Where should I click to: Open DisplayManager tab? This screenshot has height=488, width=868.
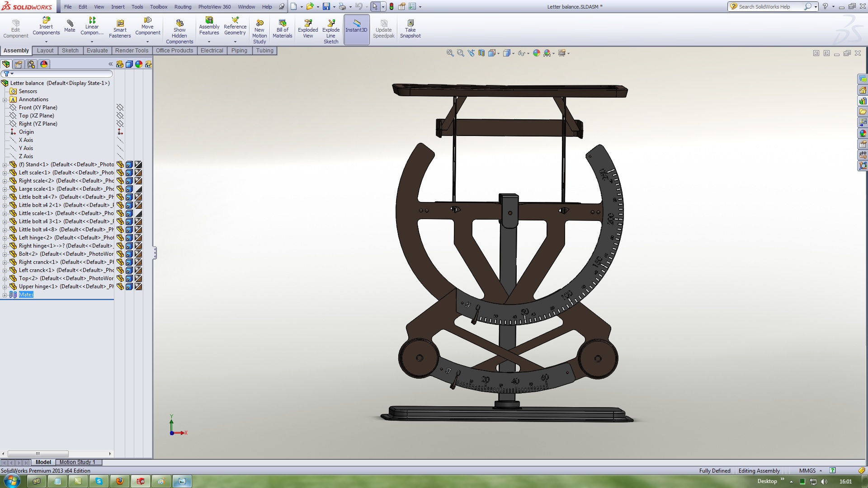point(44,64)
